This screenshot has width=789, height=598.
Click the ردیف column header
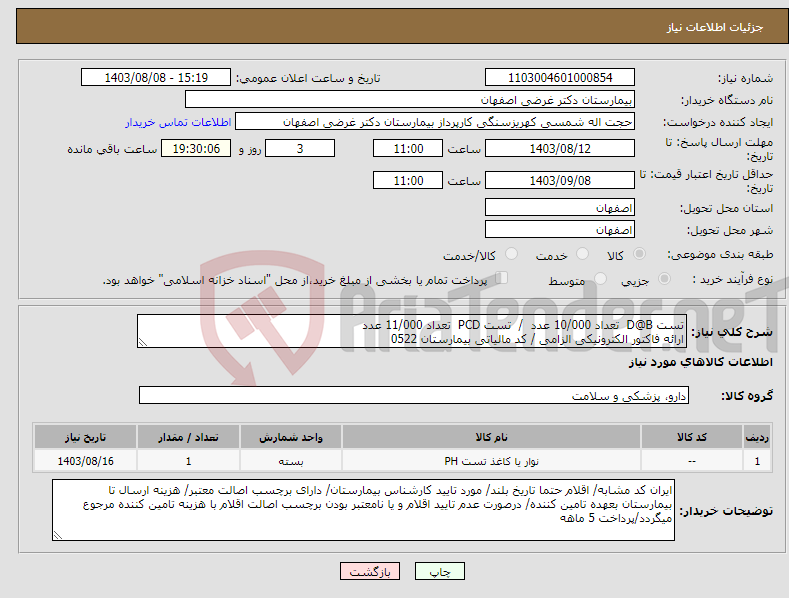(757, 437)
